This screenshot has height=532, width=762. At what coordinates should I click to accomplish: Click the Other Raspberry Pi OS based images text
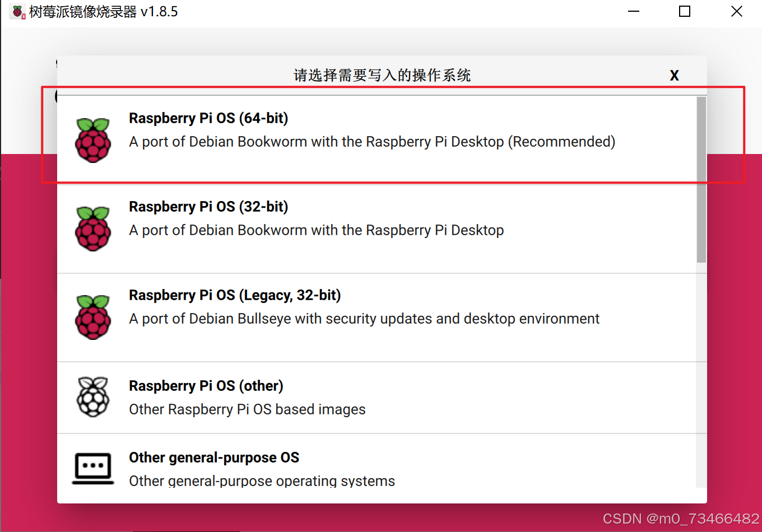[247, 409]
